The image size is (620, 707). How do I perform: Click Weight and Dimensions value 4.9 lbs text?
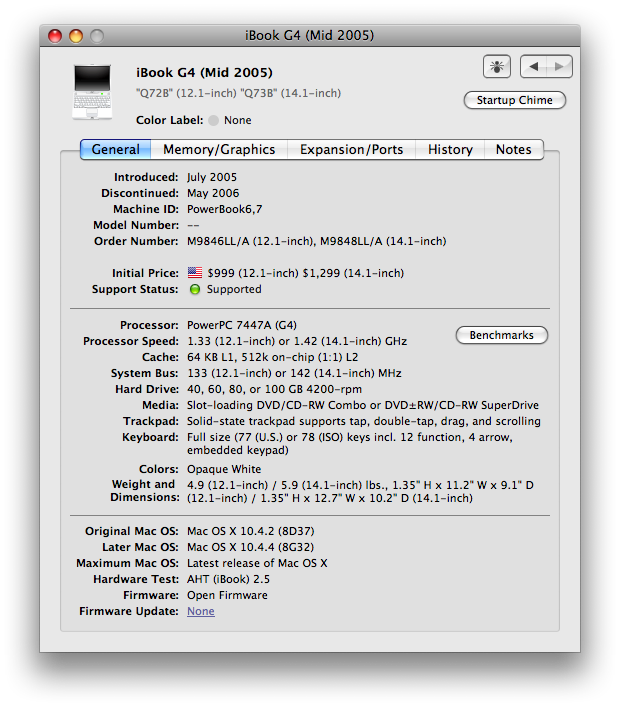[x=360, y=491]
